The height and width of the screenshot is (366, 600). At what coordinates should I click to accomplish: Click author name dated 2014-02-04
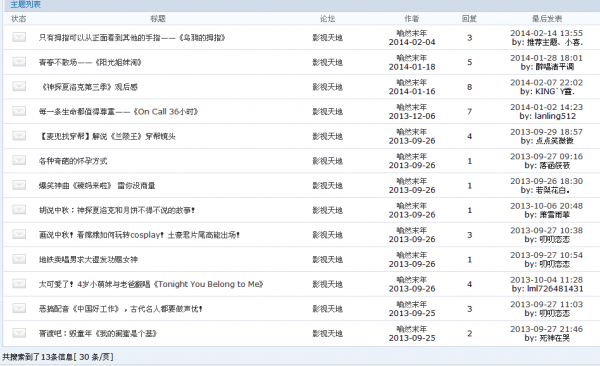(412, 33)
